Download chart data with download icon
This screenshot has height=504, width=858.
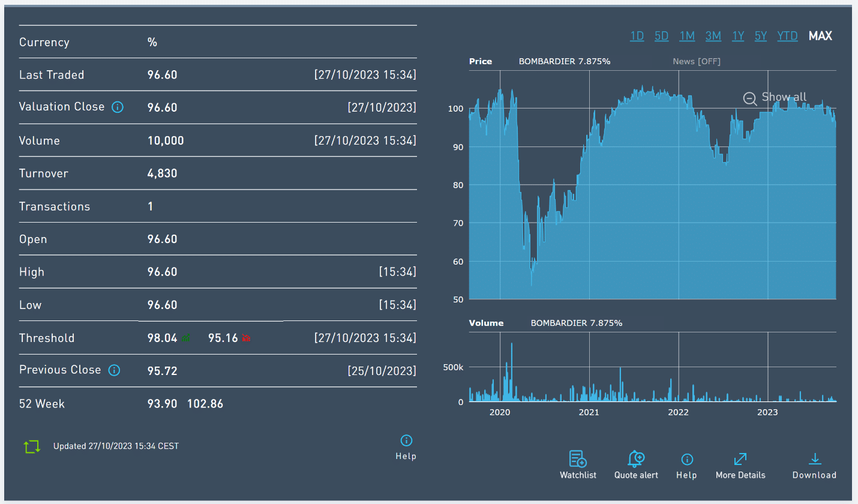pyautogui.click(x=814, y=459)
